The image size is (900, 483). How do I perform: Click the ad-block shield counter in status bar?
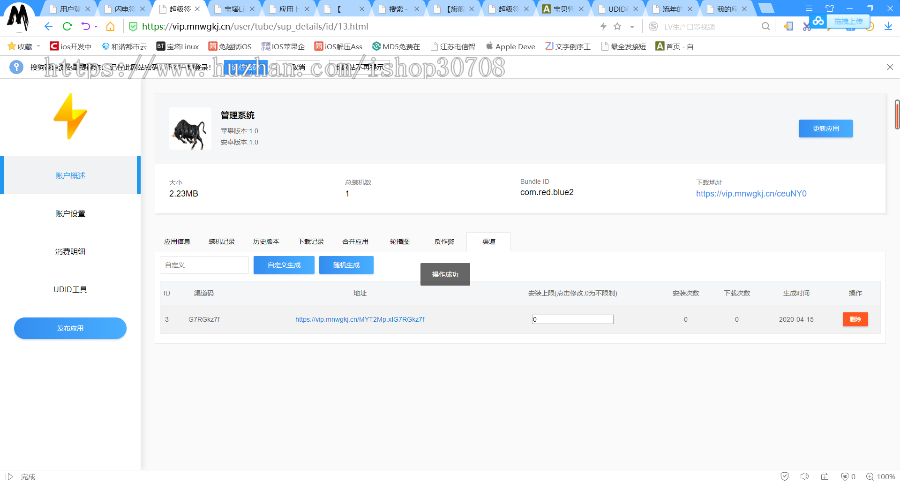(x=848, y=476)
